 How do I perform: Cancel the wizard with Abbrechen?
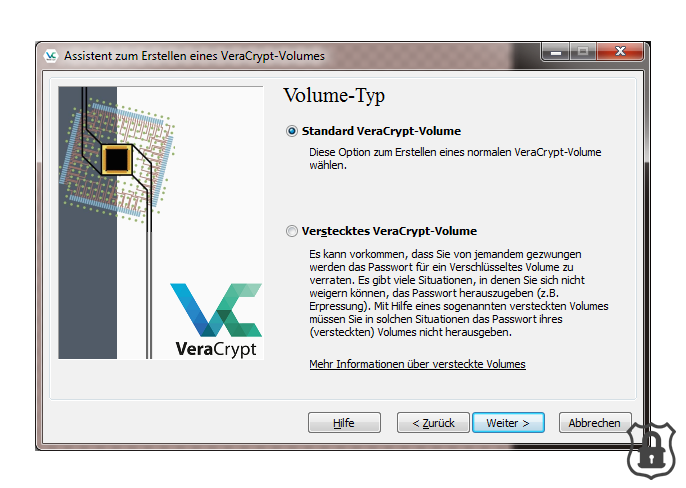click(x=595, y=423)
